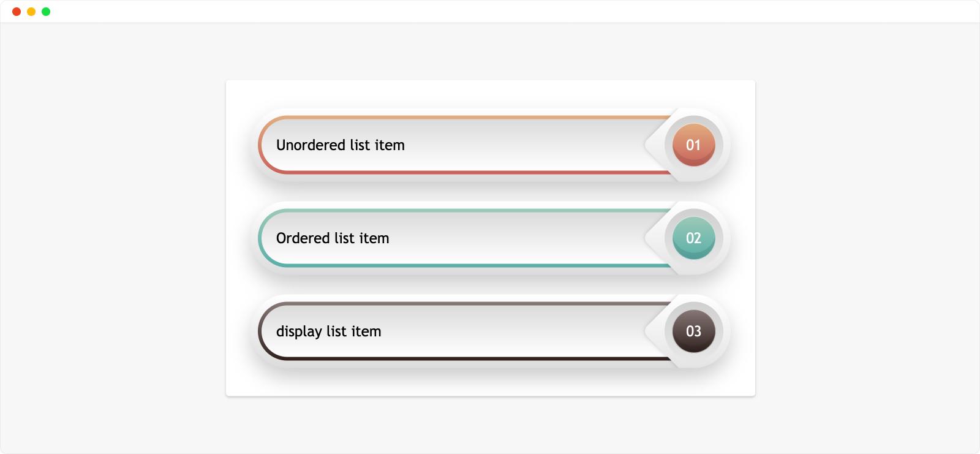Click the arrow pointer beside badge 02
980x454 pixels.
(654, 238)
